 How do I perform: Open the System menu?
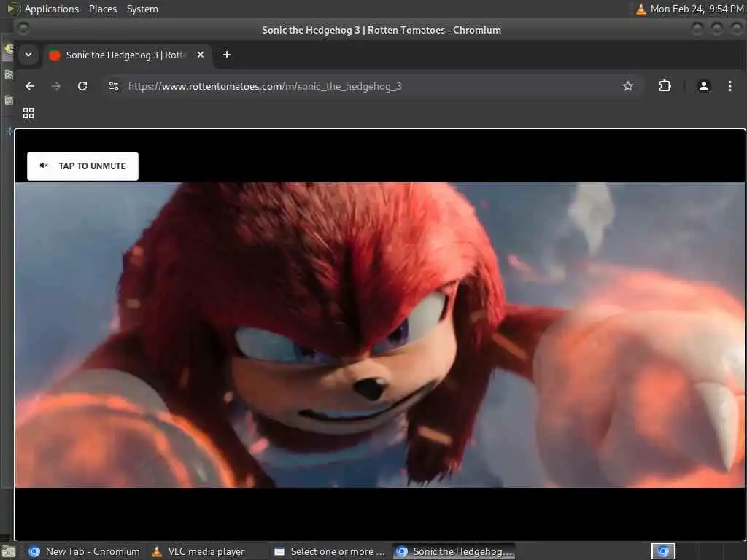click(x=142, y=9)
